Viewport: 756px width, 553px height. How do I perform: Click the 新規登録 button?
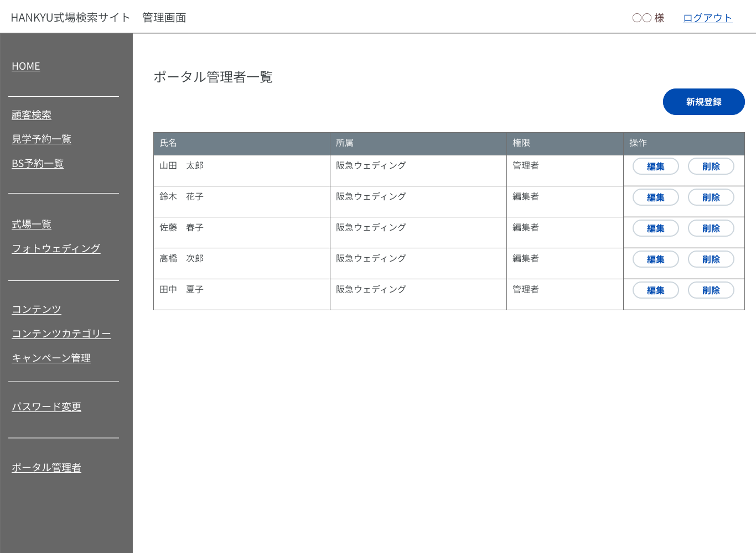click(x=703, y=102)
